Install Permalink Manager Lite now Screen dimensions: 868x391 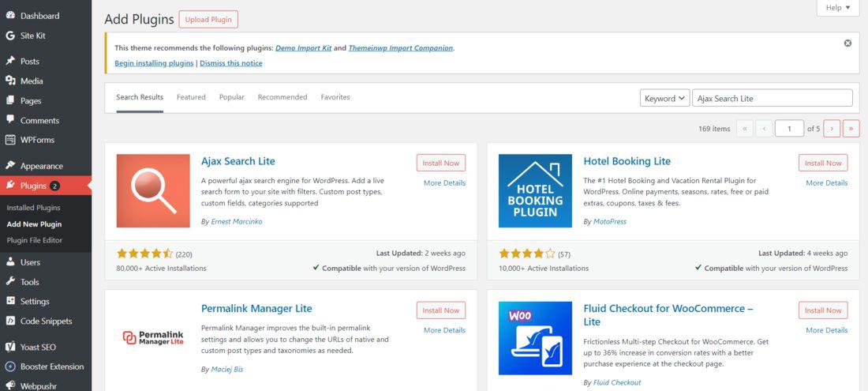tap(440, 310)
